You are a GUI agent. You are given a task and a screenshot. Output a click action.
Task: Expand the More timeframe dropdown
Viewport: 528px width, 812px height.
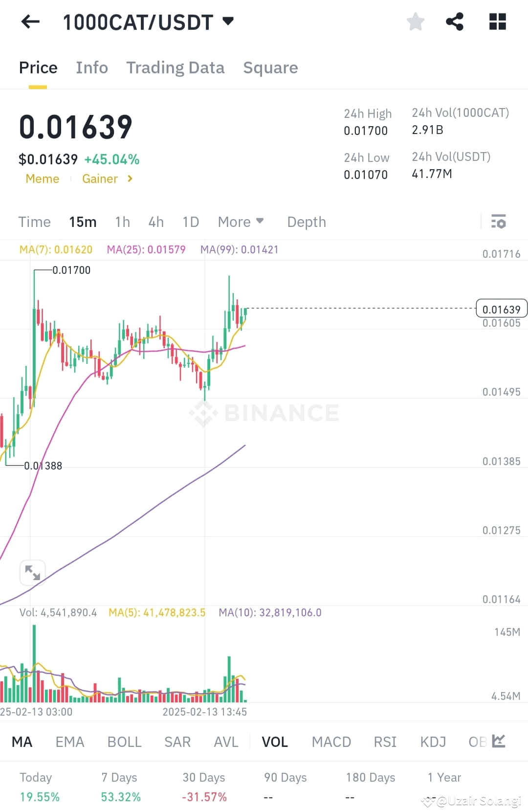pyautogui.click(x=241, y=222)
